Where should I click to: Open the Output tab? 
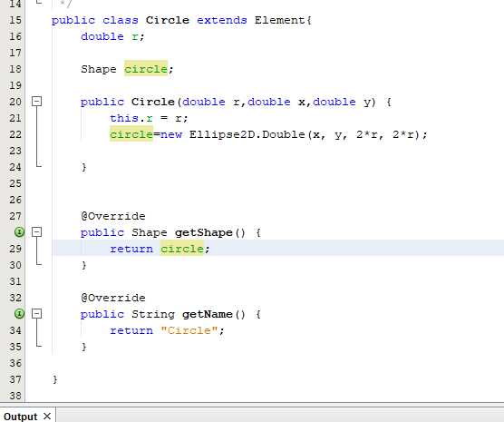tap(21, 417)
